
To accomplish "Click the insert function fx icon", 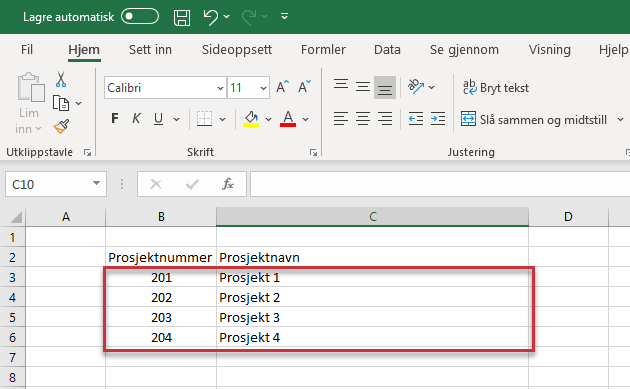I will point(228,184).
